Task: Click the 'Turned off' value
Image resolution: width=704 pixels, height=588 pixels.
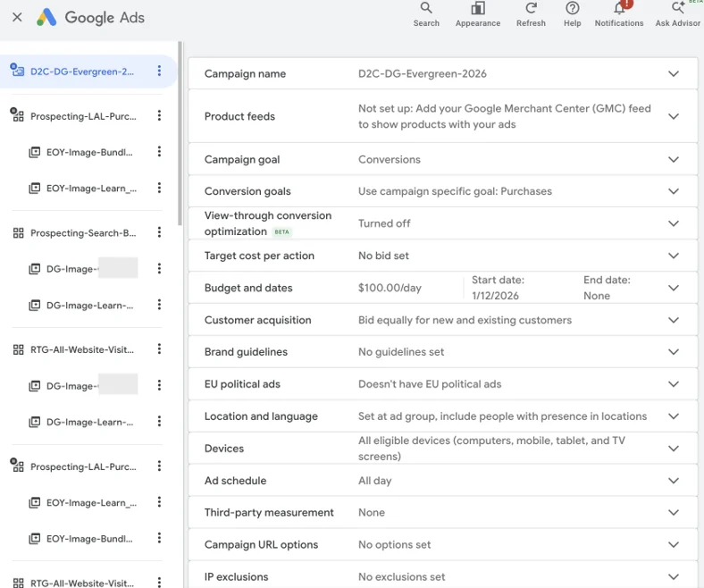Action: click(x=384, y=223)
